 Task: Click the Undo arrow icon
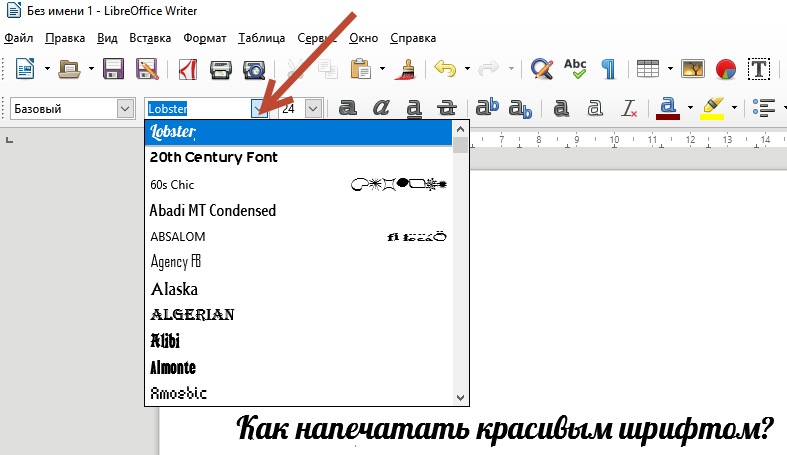pyautogui.click(x=444, y=69)
